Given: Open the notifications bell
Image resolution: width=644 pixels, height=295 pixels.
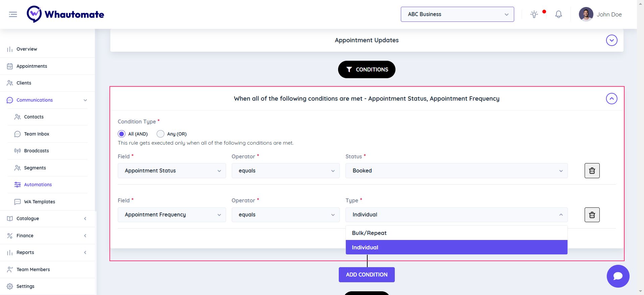Looking at the screenshot, I should click(558, 14).
